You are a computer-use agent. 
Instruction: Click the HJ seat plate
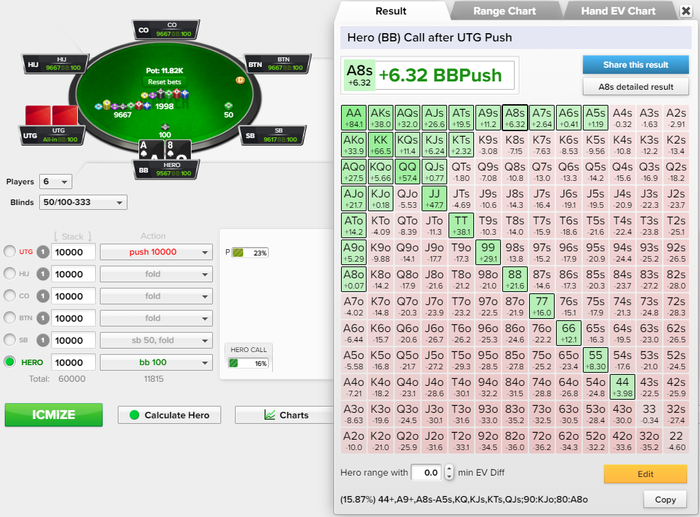coord(56,64)
